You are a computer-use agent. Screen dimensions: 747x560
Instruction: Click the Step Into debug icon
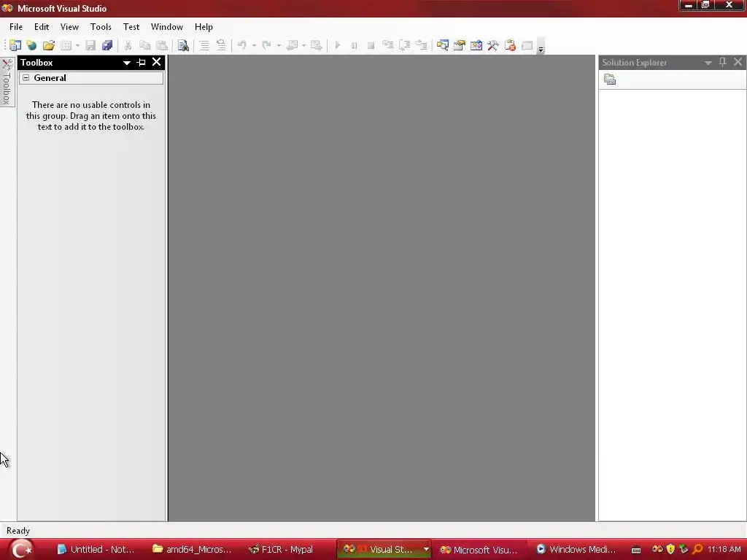coord(388,45)
